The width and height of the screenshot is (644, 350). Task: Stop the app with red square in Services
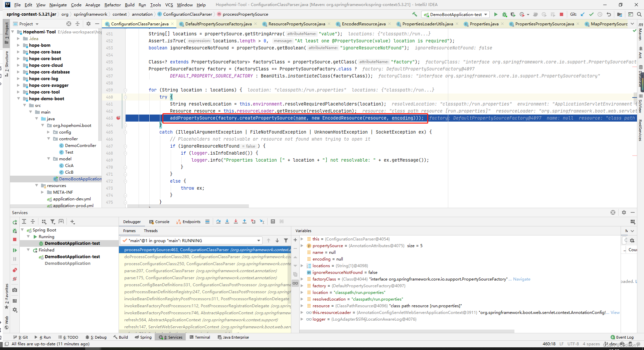[15, 239]
